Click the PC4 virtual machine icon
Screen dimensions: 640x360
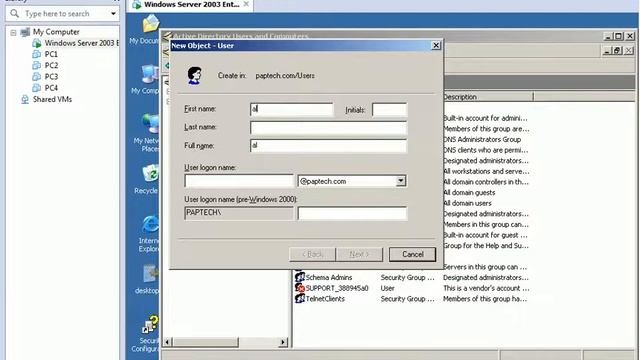pos(37,88)
